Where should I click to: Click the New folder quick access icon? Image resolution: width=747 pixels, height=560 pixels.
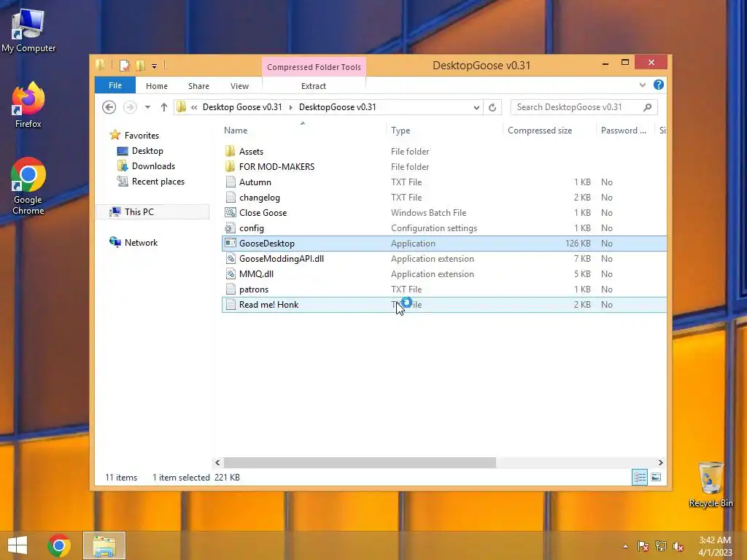coord(140,66)
